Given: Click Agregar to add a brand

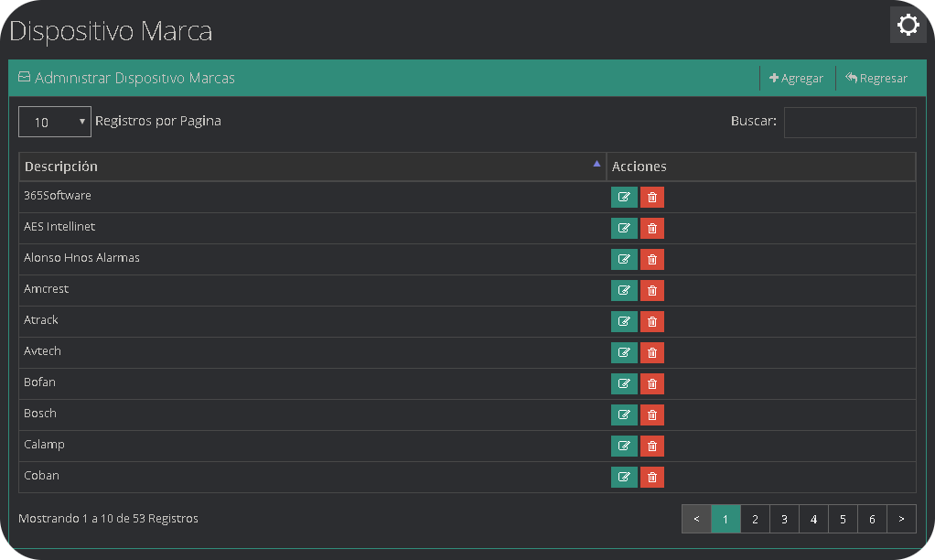Looking at the screenshot, I should pyautogui.click(x=797, y=79).
